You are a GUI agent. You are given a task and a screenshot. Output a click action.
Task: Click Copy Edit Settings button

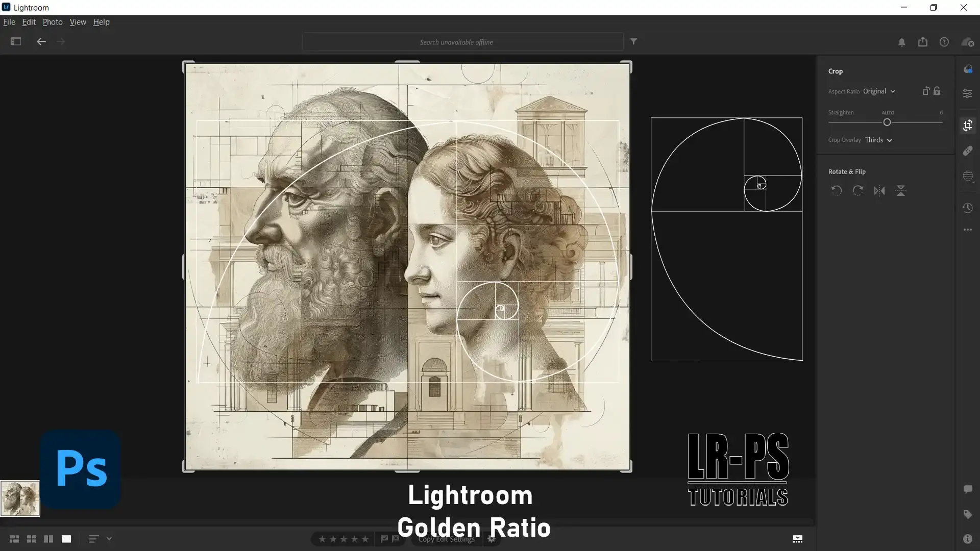(x=446, y=539)
